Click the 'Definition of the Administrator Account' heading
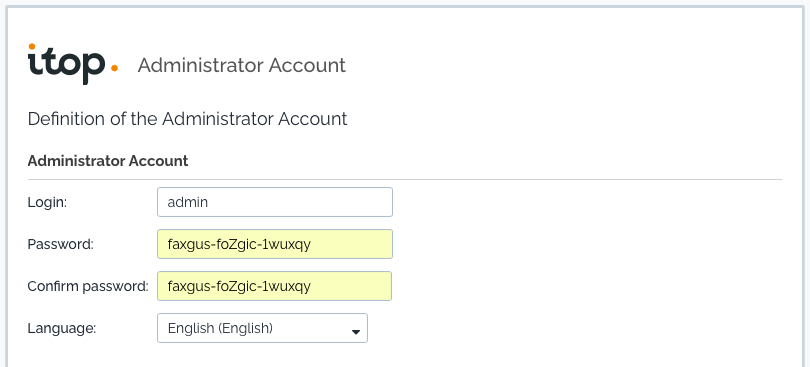Viewport: 810px width, 367px height. 187,119
